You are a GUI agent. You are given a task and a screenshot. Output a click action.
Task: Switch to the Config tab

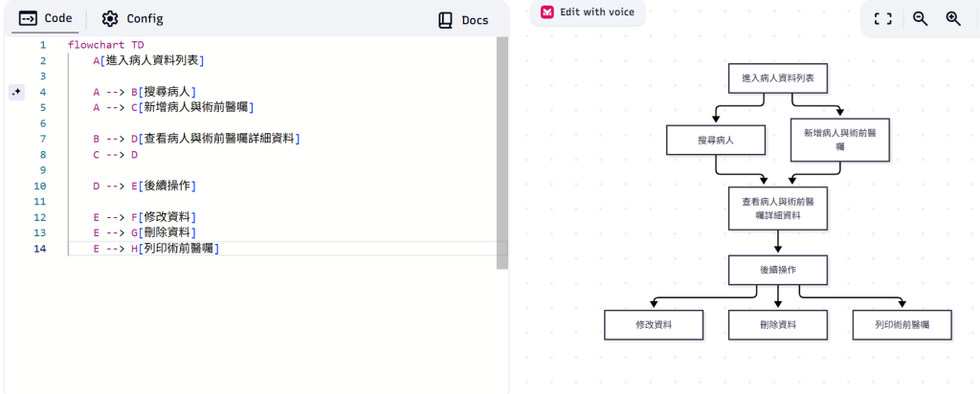132,19
